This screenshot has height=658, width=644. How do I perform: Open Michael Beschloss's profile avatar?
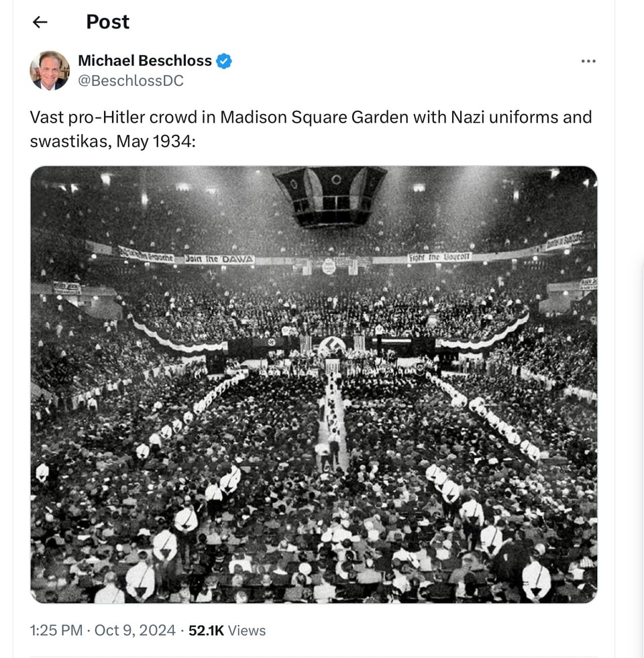(50, 70)
